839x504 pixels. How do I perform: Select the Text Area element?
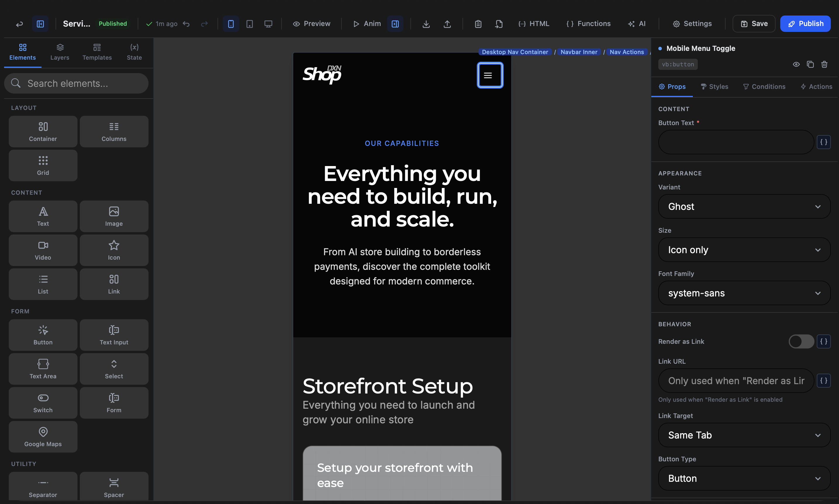click(43, 369)
